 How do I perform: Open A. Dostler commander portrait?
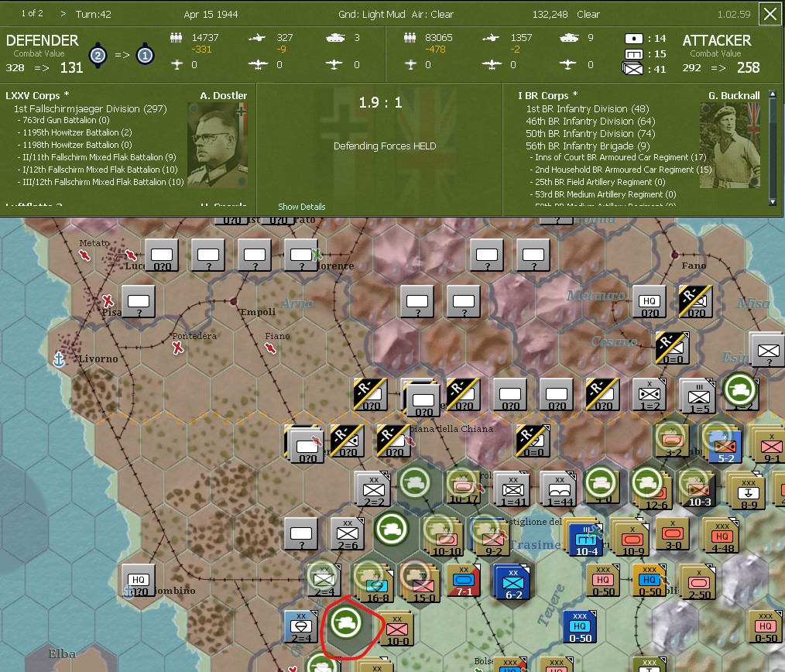coord(218,145)
